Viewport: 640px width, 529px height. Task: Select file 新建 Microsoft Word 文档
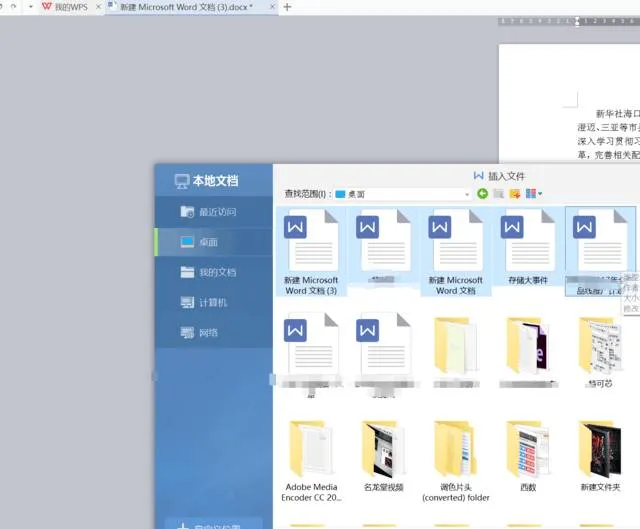[456, 251]
